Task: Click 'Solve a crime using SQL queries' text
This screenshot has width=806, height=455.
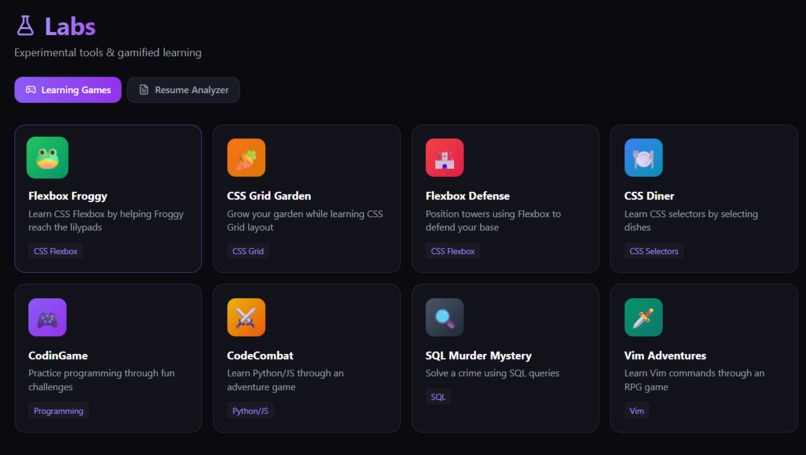Action: click(492, 373)
